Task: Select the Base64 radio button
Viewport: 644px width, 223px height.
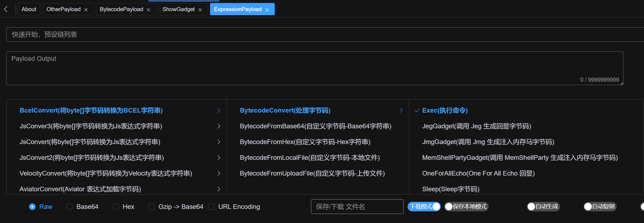Action: (70, 207)
